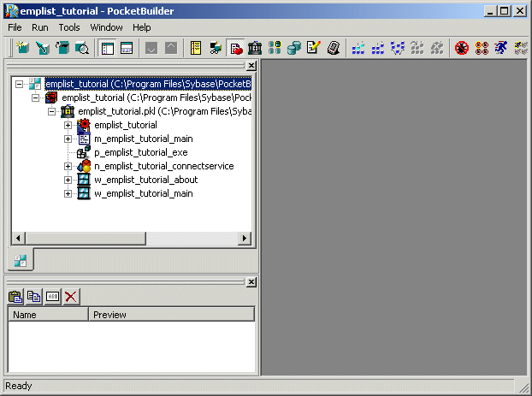Select the emplist_tutorial application object
This screenshot has height=396, width=532.
126,125
